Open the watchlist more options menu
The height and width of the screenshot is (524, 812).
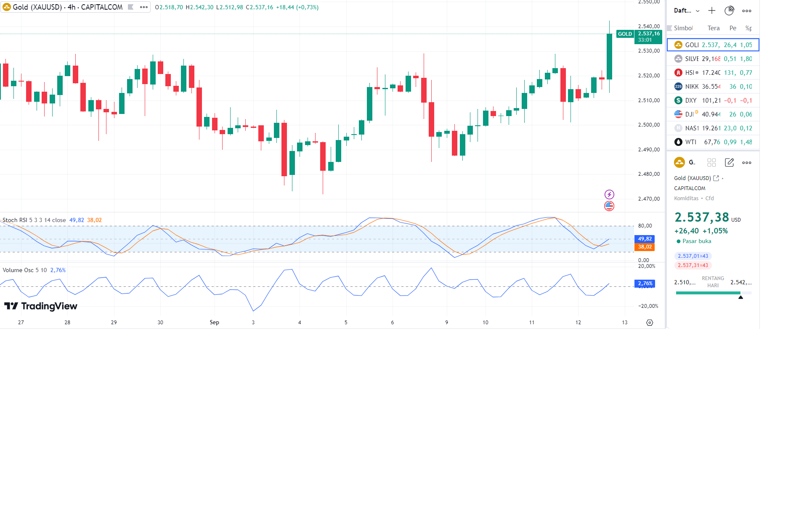(x=746, y=11)
